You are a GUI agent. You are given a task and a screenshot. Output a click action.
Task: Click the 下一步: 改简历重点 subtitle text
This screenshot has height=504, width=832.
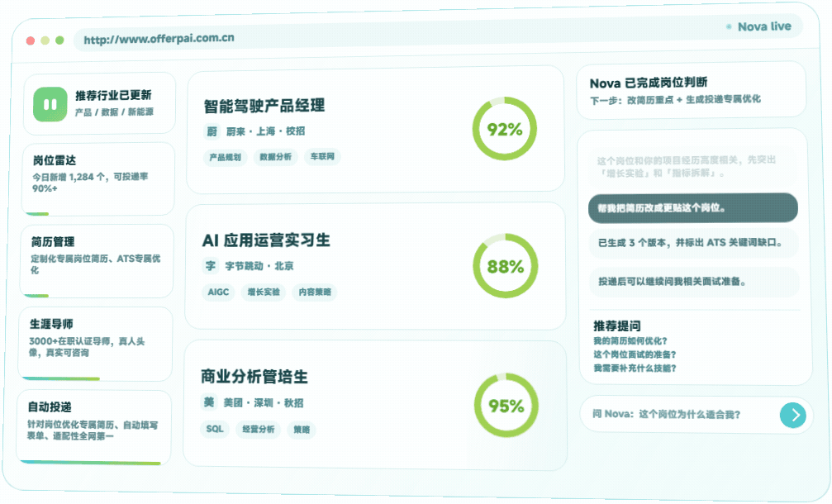[x=676, y=100]
